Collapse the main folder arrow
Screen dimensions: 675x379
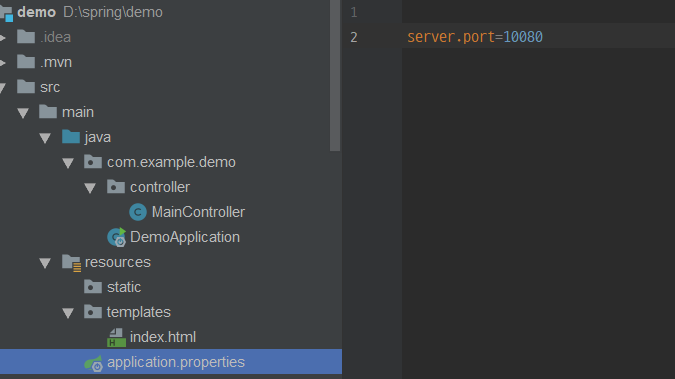click(23, 113)
